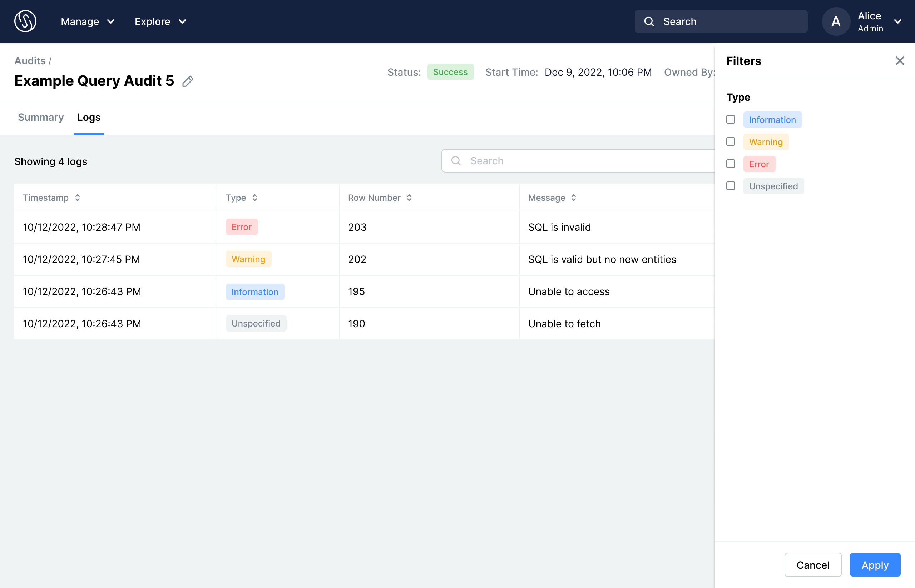Click the top bar search magnifier icon
This screenshot has width=915, height=588.
coord(649,22)
